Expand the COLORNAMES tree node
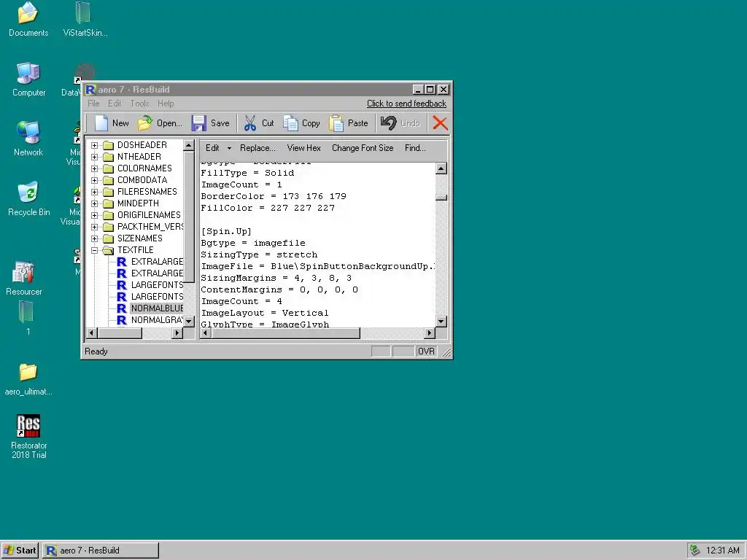Screen dimensions: 747x560 tap(94, 168)
